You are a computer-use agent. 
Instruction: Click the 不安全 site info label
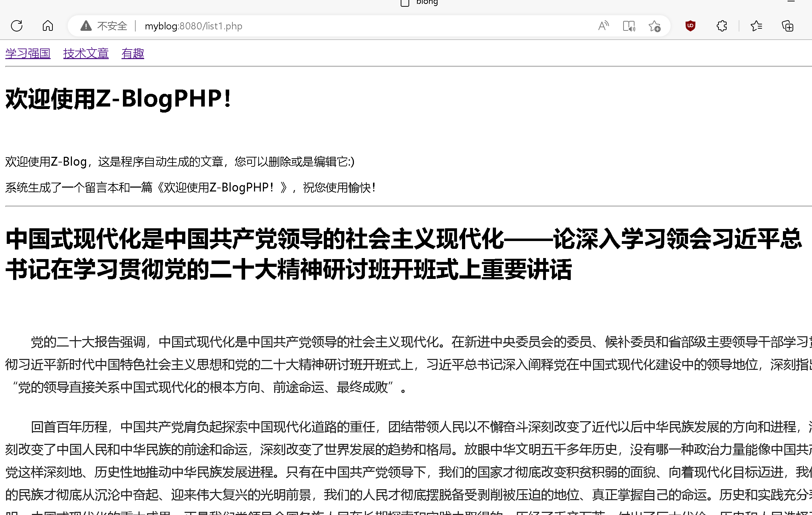[112, 26]
